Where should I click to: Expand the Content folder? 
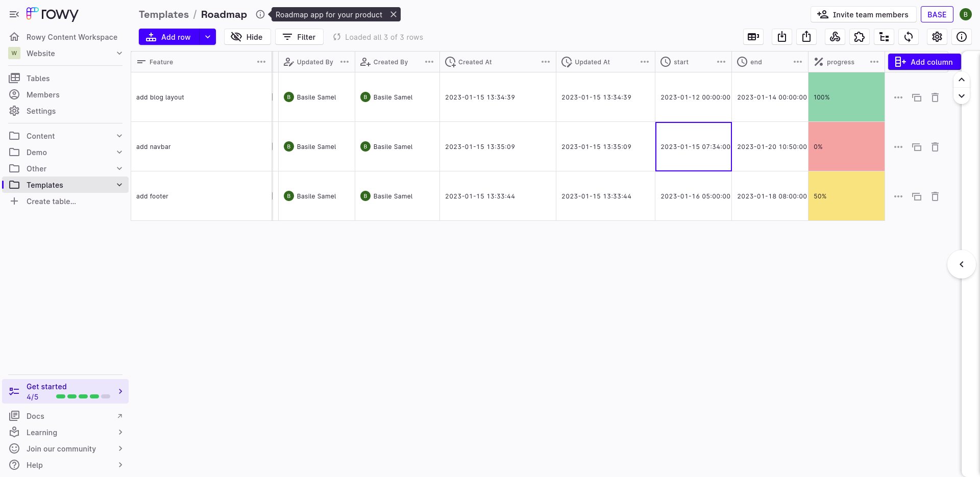119,136
